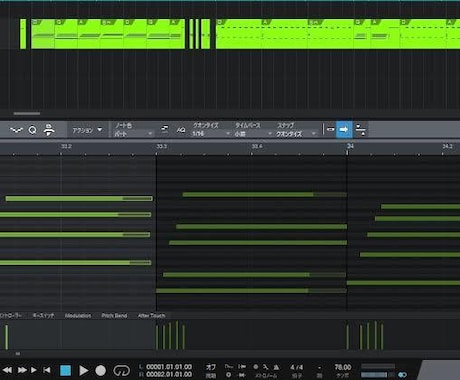The image size is (460, 380).
Task: Click the ruler at position 33.3
Action: (162, 147)
